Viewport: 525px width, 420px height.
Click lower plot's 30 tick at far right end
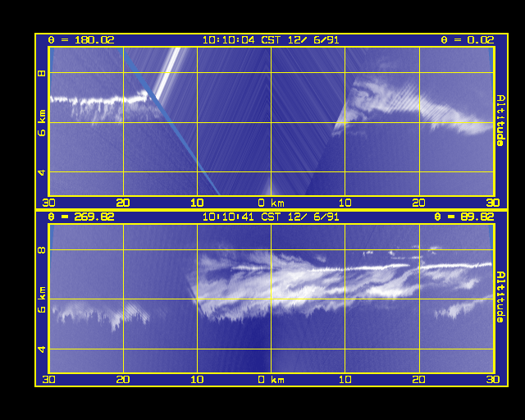(x=493, y=380)
